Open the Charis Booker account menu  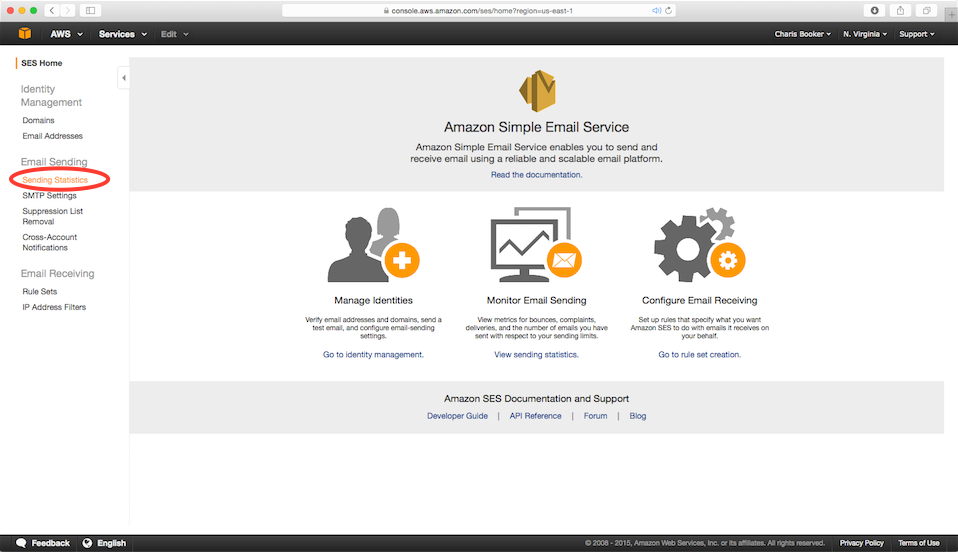pos(803,34)
